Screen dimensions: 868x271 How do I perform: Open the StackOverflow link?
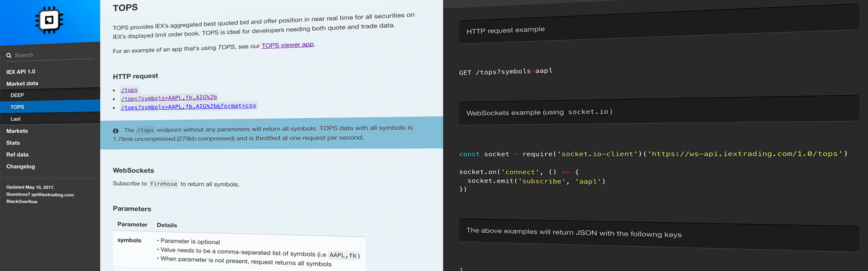(x=22, y=201)
